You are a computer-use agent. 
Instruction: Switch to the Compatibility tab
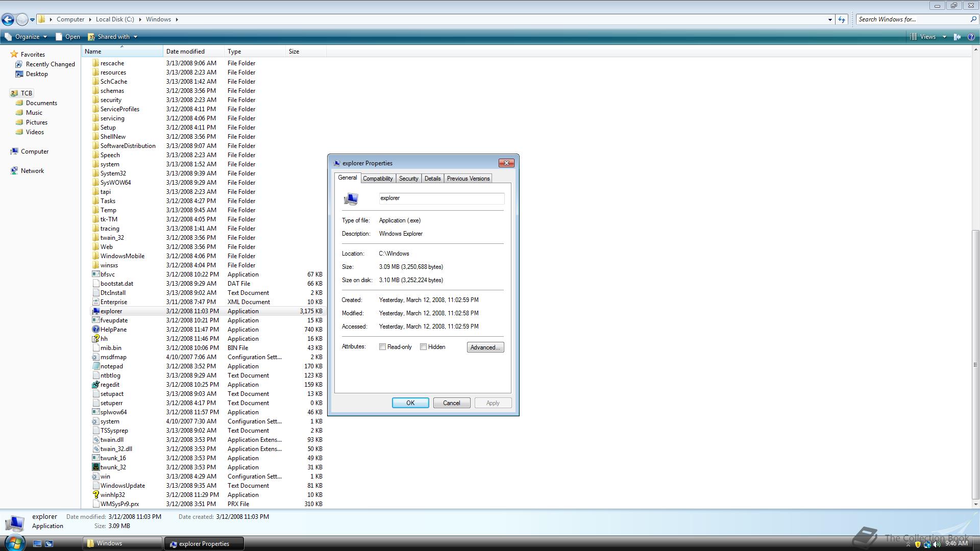coord(378,179)
